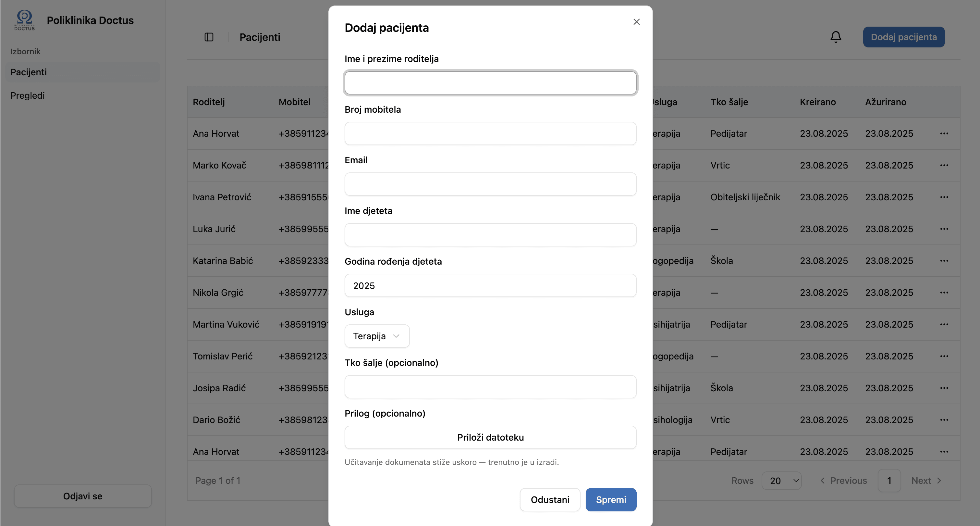
Task: Expand the Usluga dropdown showing Terapija
Action: (x=377, y=336)
